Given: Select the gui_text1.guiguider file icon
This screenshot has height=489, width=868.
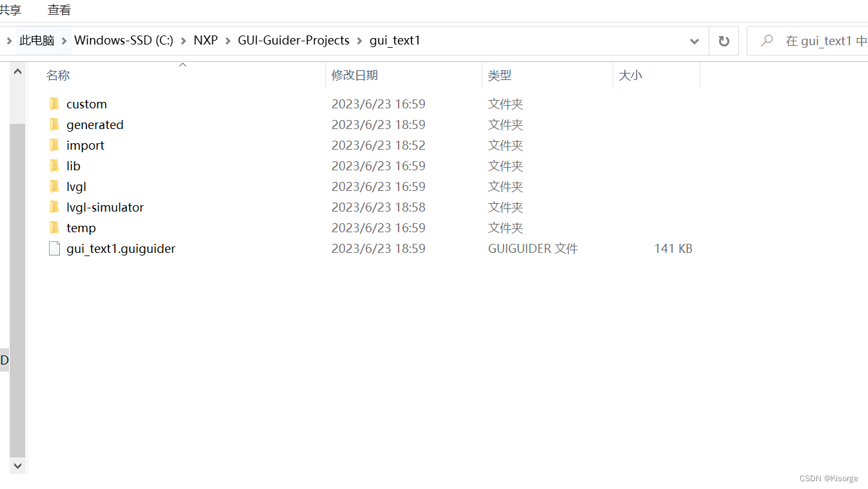Looking at the screenshot, I should [x=54, y=248].
